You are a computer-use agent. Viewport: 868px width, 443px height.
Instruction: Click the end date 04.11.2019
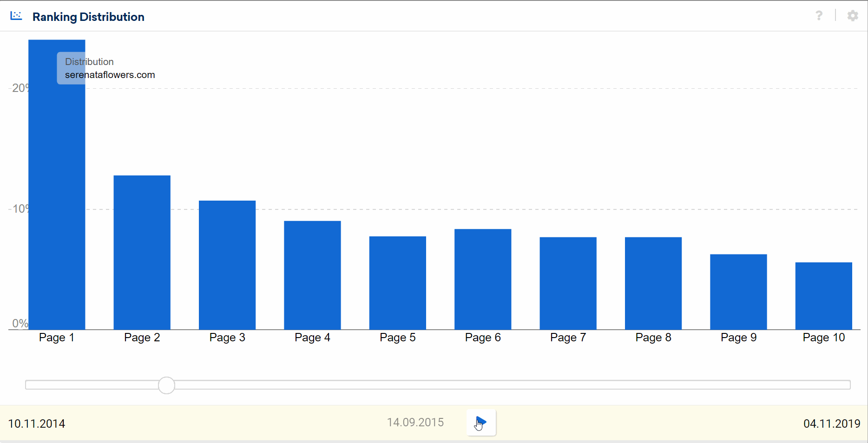click(831, 423)
